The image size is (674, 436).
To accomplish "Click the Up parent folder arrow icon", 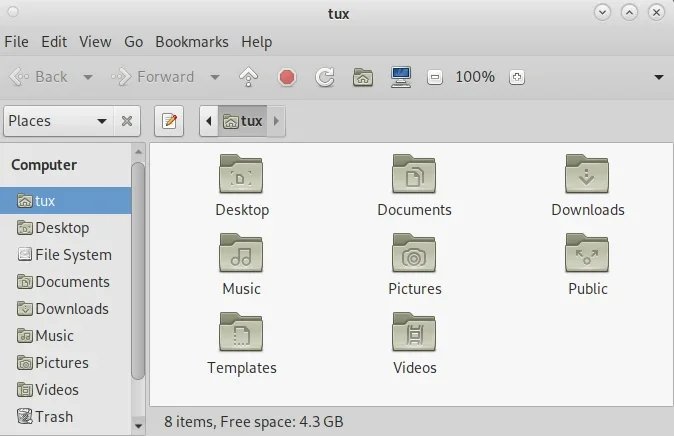I will 249,77.
